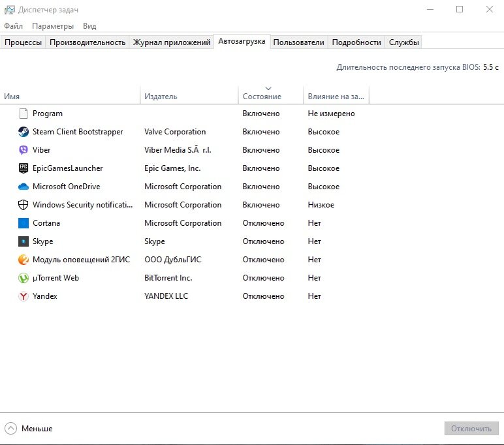504x445 pixels.
Task: Click the Yandex name text
Action: 44,296
